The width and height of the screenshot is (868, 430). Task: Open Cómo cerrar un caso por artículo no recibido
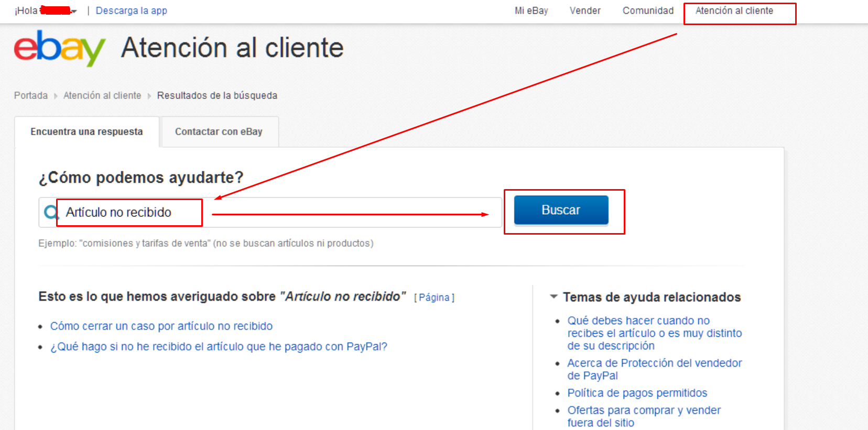click(161, 326)
